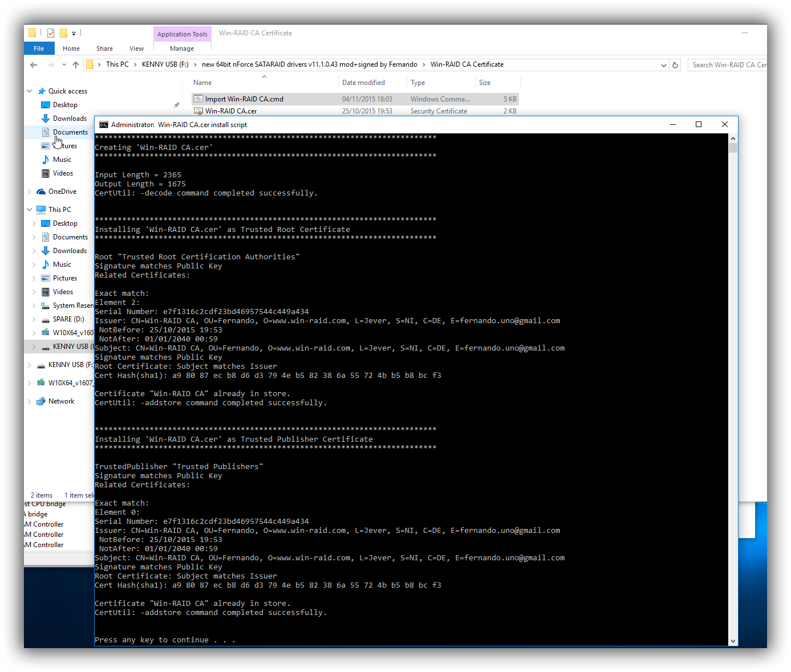The height and width of the screenshot is (672, 791).
Task: Sort by the Date modified column header
Action: click(363, 83)
